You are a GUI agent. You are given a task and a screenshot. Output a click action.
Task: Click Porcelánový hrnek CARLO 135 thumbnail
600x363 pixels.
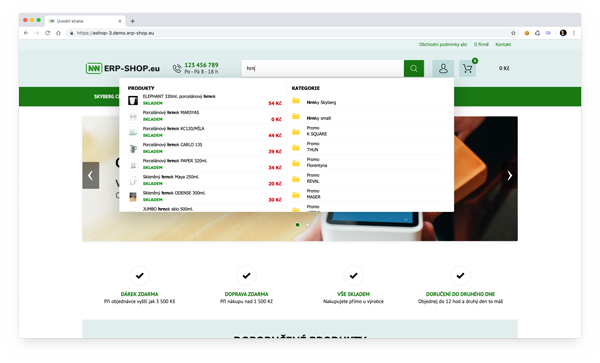tap(133, 148)
